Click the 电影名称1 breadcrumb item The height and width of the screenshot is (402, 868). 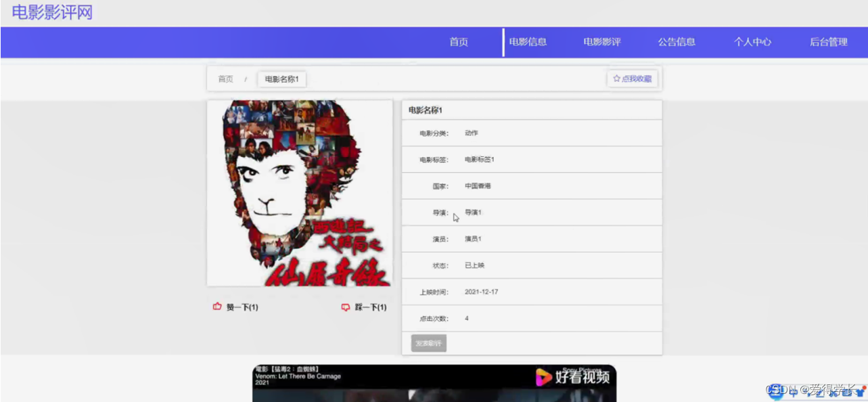point(281,79)
